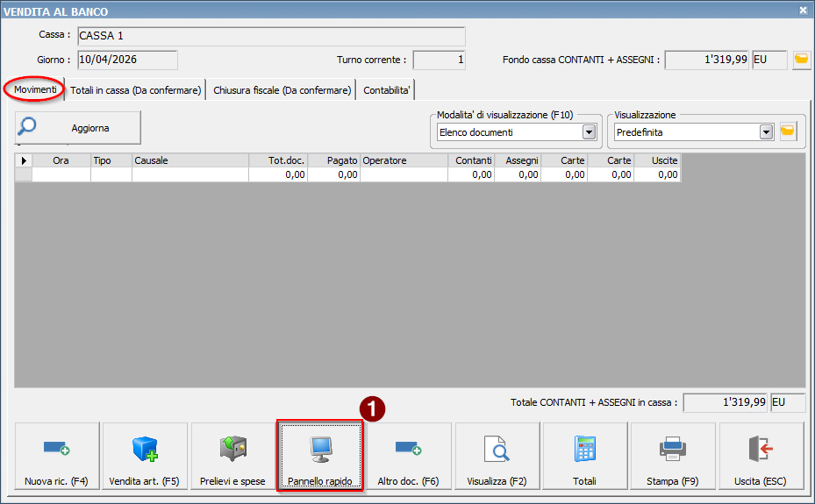Viewport: 815px width, 504px height.
Task: Click the Causale column header
Action: coord(189,160)
